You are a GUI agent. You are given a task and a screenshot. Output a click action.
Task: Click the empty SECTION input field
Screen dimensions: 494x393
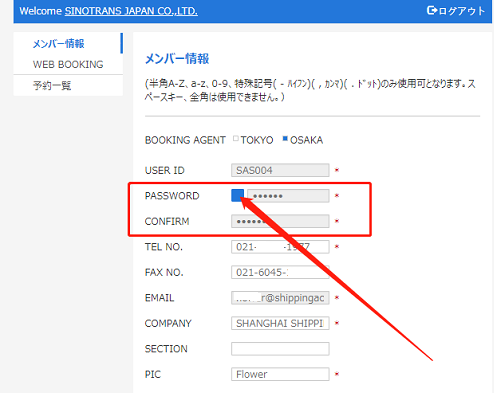[x=280, y=349]
